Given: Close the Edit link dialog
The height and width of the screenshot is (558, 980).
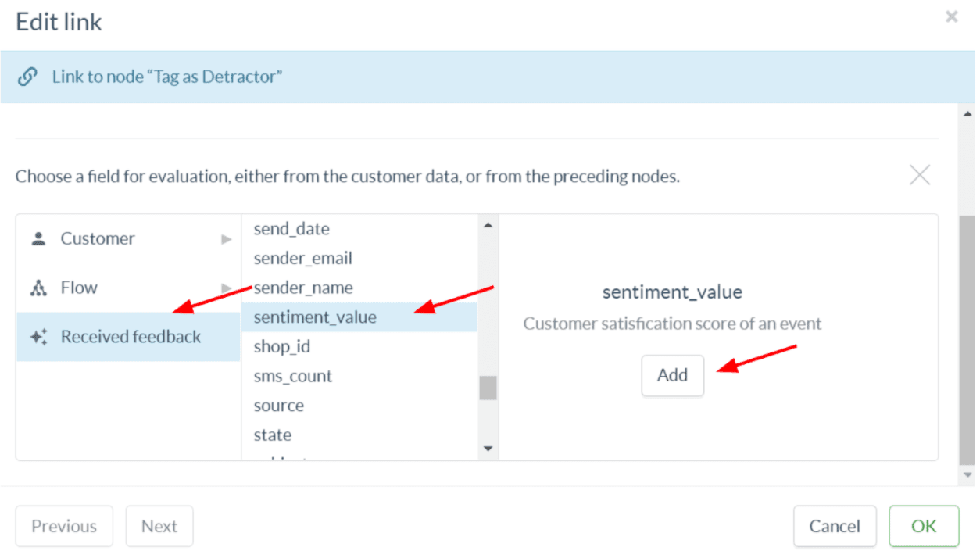Looking at the screenshot, I should pyautogui.click(x=951, y=16).
